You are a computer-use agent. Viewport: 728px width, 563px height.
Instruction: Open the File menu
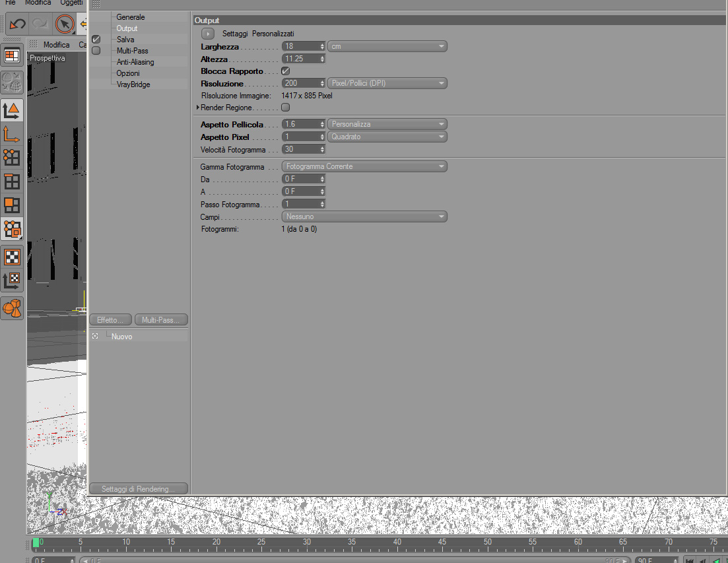(10, 3)
